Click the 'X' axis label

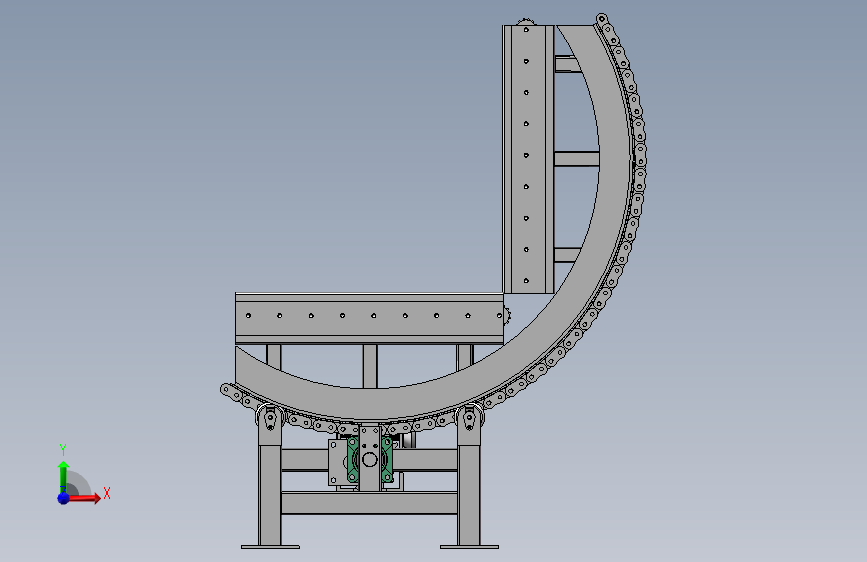(107, 493)
